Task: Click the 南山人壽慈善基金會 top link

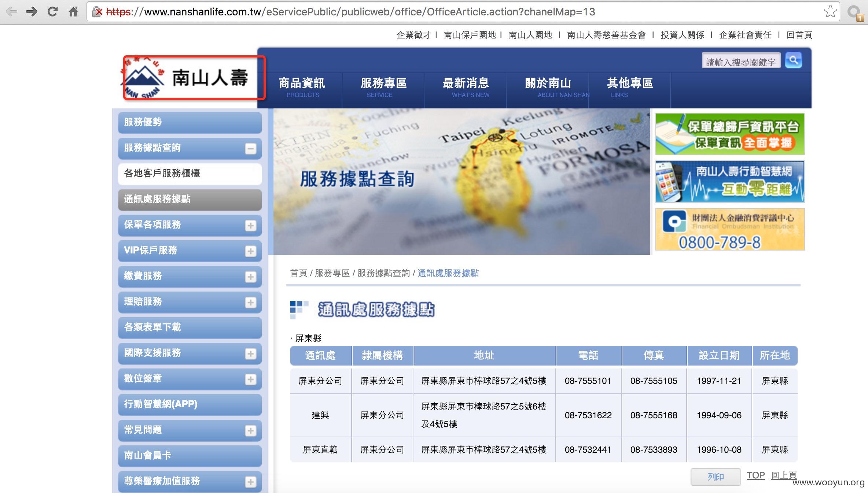Action: tap(606, 35)
